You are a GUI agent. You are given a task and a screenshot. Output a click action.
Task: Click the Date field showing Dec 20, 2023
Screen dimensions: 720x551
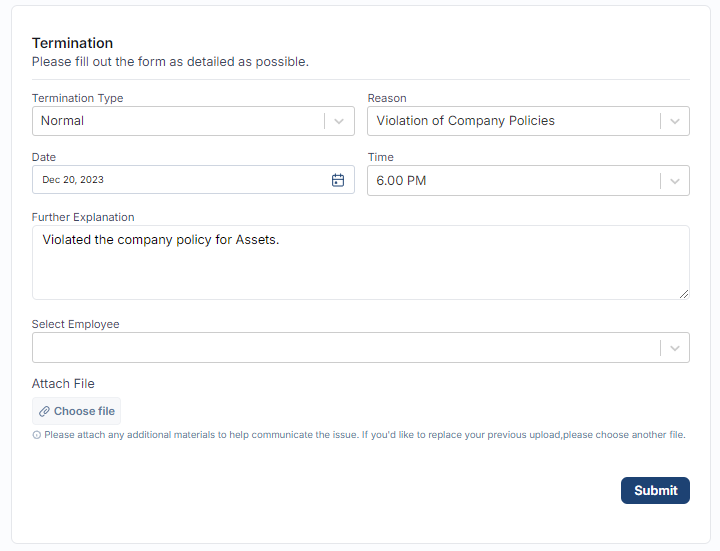point(180,180)
